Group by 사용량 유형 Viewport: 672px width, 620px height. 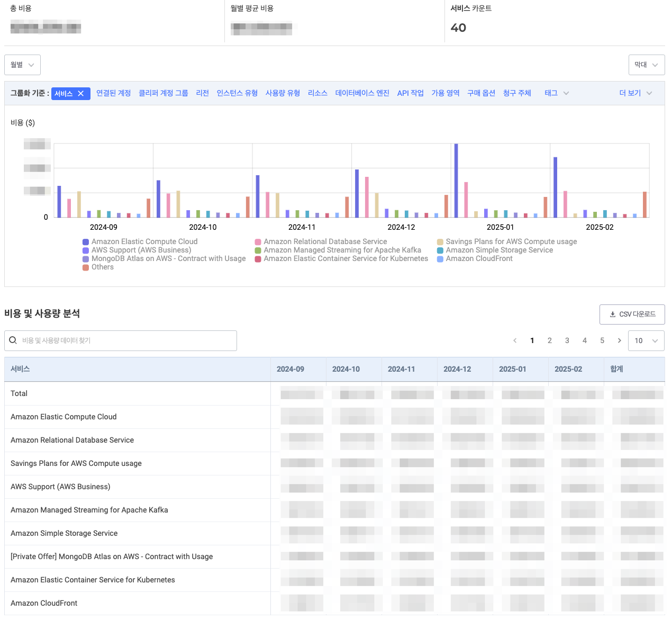tap(283, 93)
